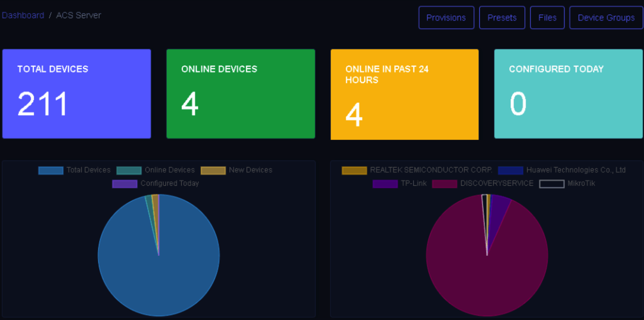The height and width of the screenshot is (320, 644).
Task: Toggle the REALTEK SEMICONDUCTOR CORP. legend swatch
Action: click(354, 171)
